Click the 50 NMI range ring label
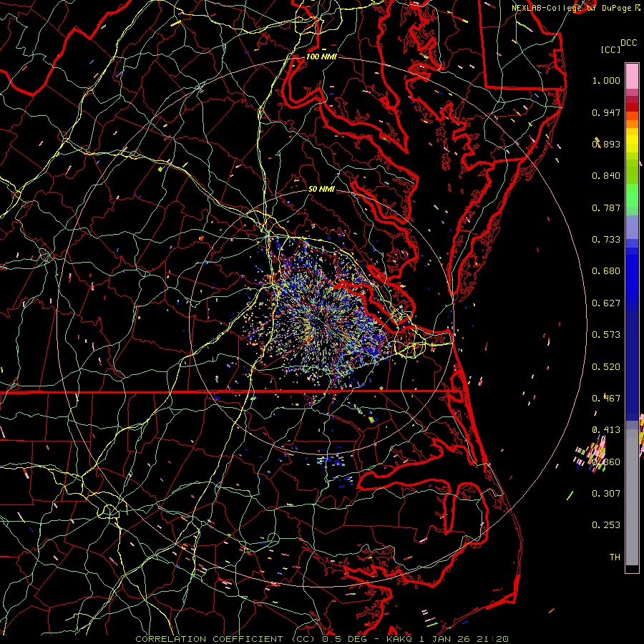 tap(321, 190)
